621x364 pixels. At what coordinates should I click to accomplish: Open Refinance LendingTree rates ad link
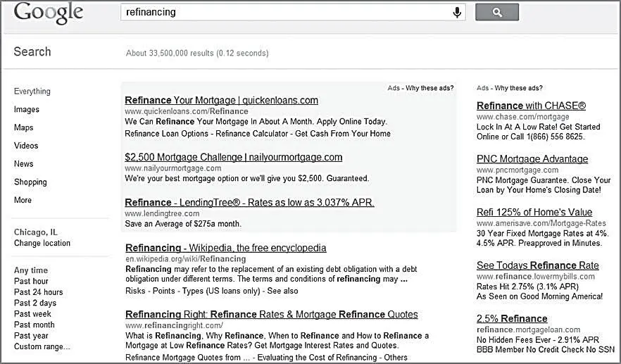click(249, 202)
